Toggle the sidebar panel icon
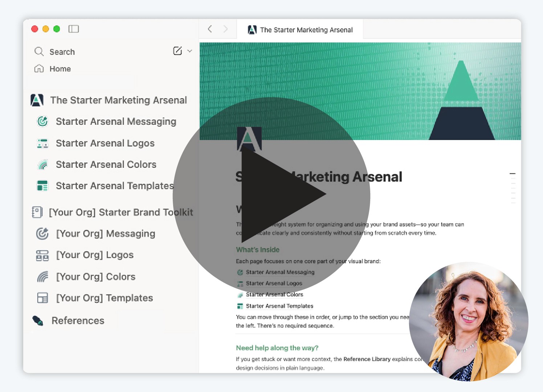Screen dimensions: 543x392 (x=74, y=29)
